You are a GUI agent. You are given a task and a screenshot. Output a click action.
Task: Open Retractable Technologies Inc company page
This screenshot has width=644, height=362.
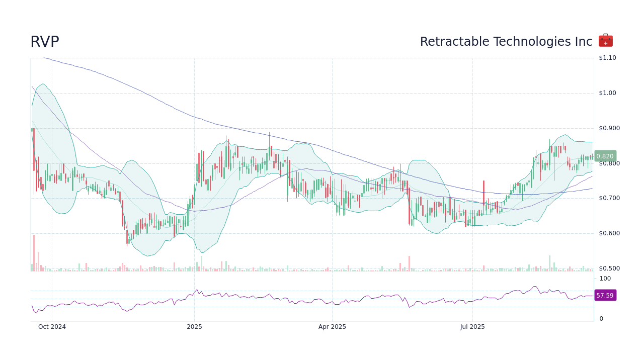(506, 42)
